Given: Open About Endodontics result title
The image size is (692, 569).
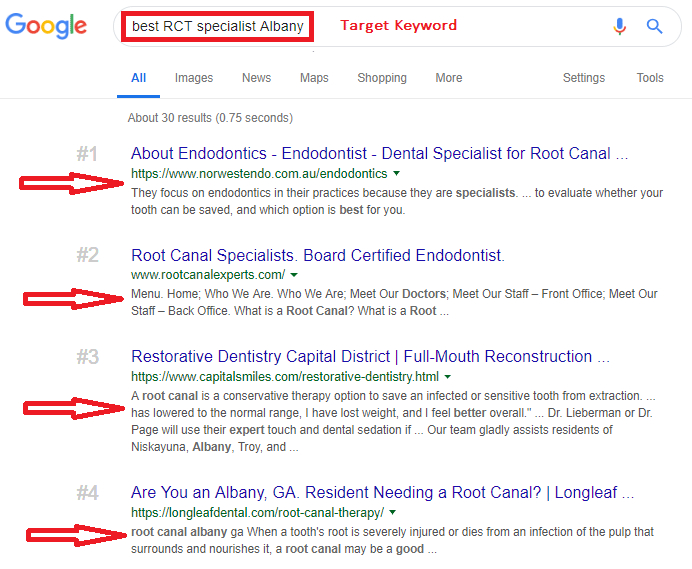Looking at the screenshot, I should [x=380, y=154].
